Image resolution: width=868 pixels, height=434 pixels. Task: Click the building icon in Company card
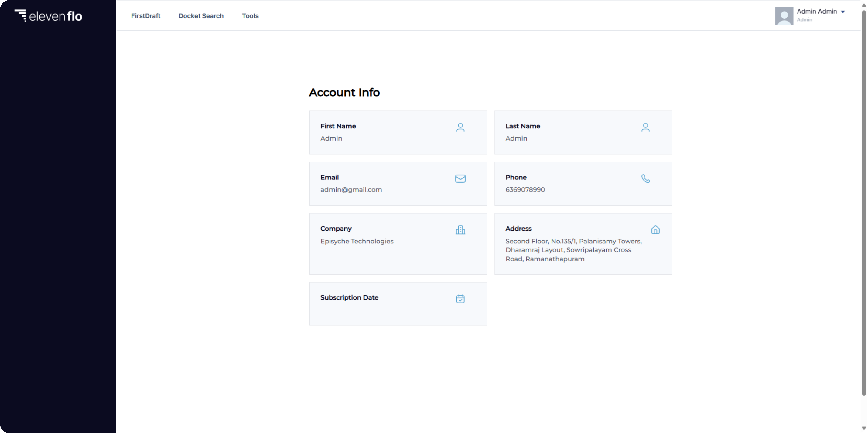pyautogui.click(x=460, y=230)
